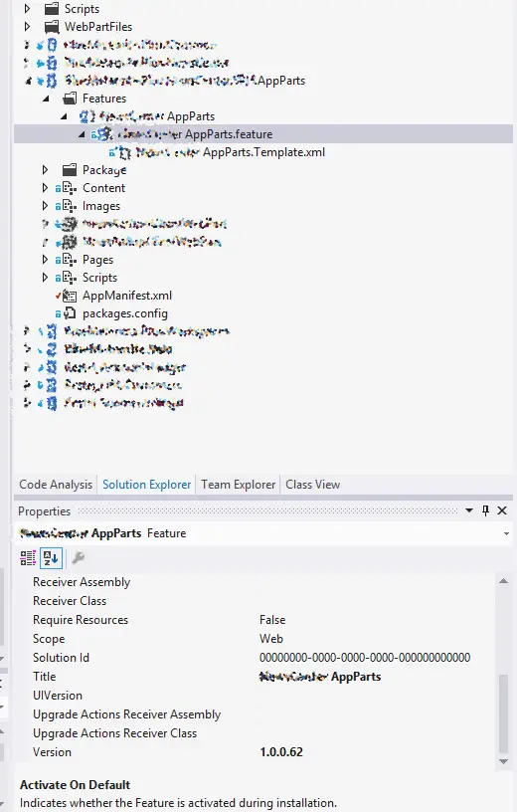517x812 pixels.
Task: Click the properties grid scroll up arrow
Action: click(503, 581)
